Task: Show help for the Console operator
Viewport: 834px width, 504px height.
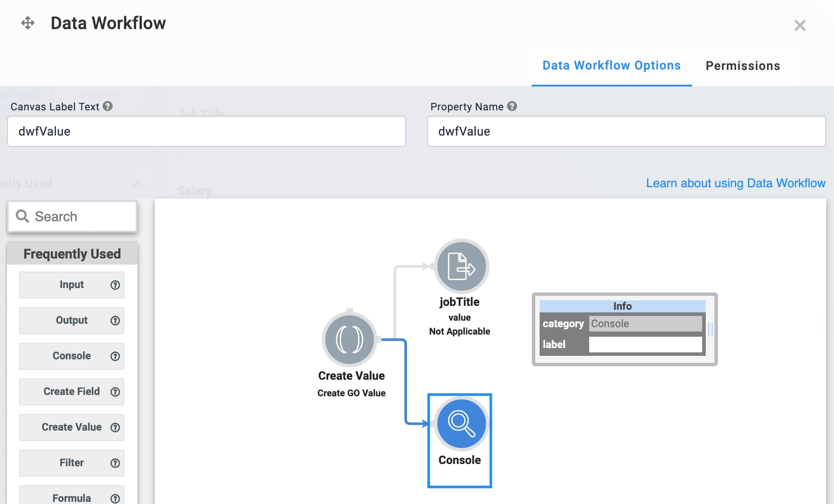Action: pos(115,356)
